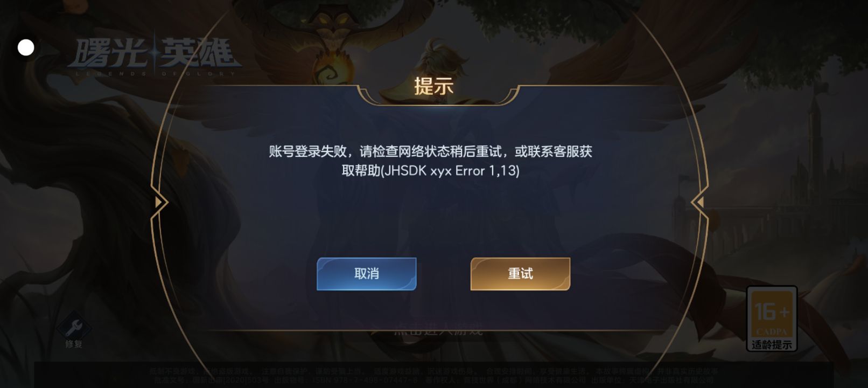Click the 提示 dialog title

click(433, 86)
